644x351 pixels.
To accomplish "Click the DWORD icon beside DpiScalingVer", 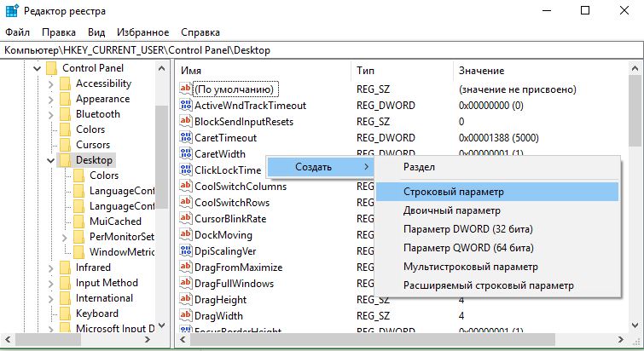I will [x=186, y=251].
